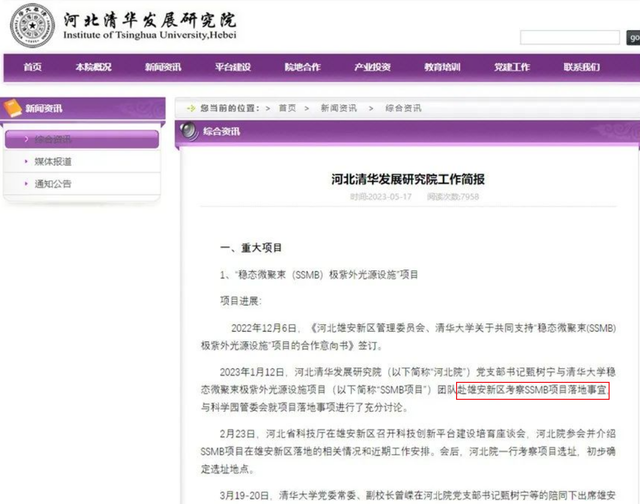The width and height of the screenshot is (640, 504).
Task: Open the 联系我们 navigation menu item
Action: (x=582, y=67)
